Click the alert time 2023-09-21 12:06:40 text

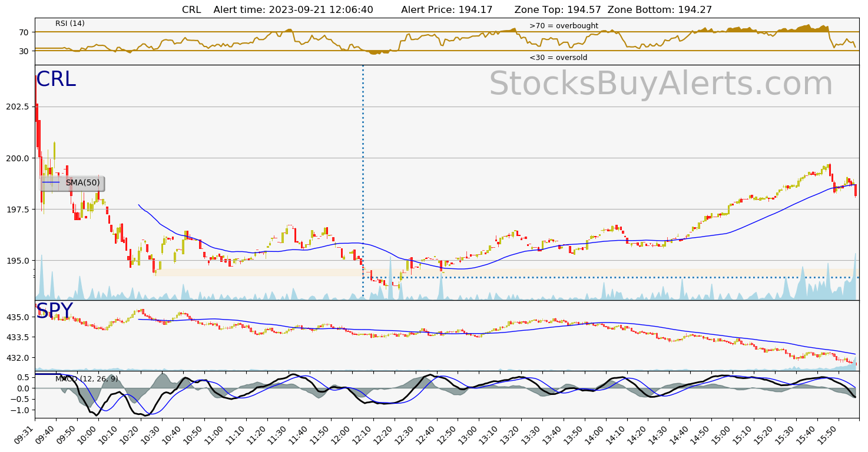coord(293,9)
